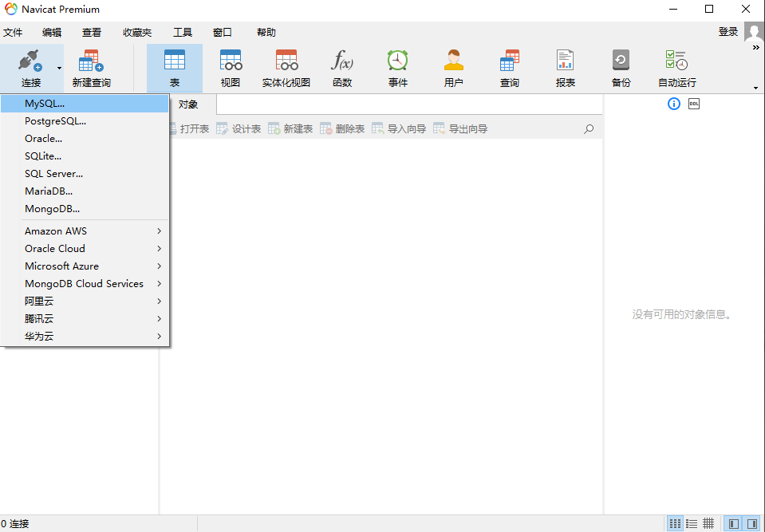Screen dimensions: 765x532
Task: Choose SQL Server... connection type
Action: 85,174
